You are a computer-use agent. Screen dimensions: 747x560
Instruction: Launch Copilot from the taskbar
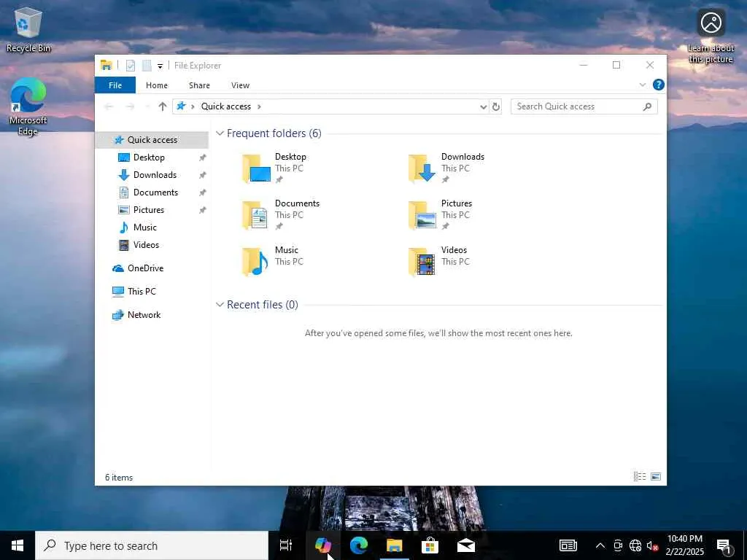pos(323,545)
